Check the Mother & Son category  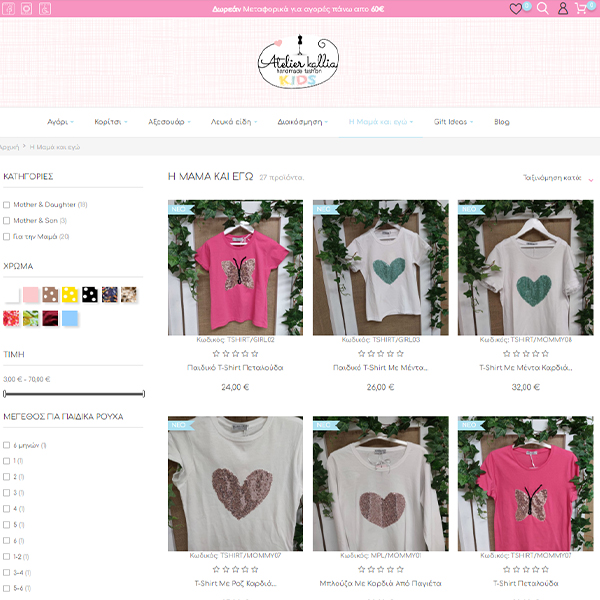coord(7,220)
